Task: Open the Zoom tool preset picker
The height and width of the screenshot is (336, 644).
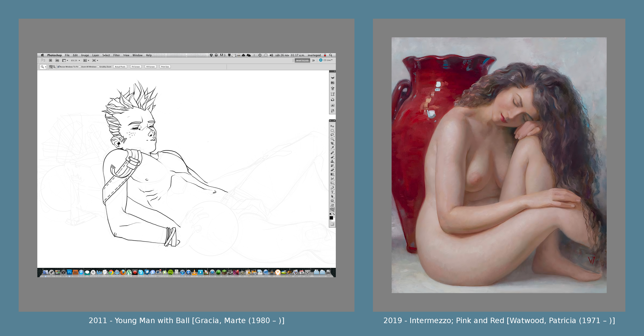Action: click(x=43, y=67)
